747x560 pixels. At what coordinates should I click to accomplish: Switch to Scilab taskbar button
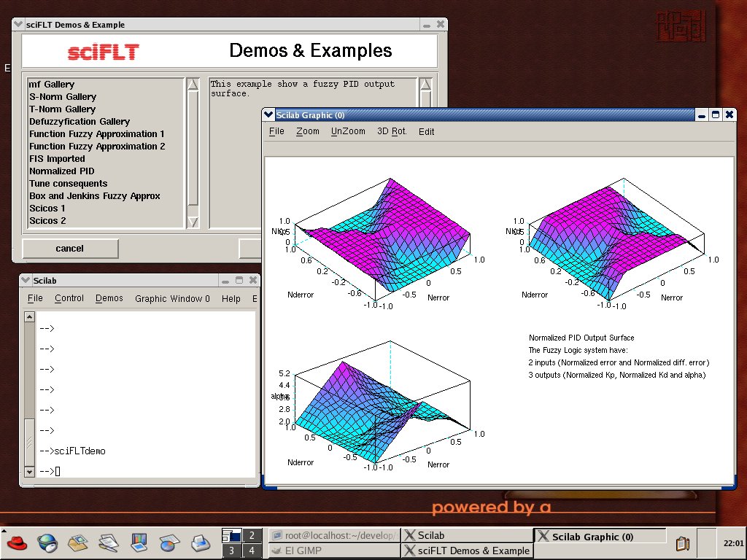(x=466, y=536)
